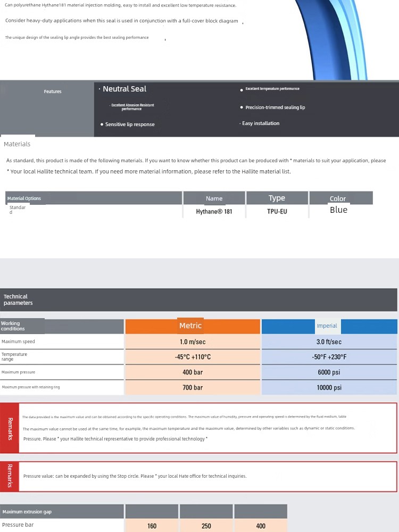Select 'Maximum pressure with retaining ring' label
This screenshot has height=532, width=399.
[x=31, y=387]
